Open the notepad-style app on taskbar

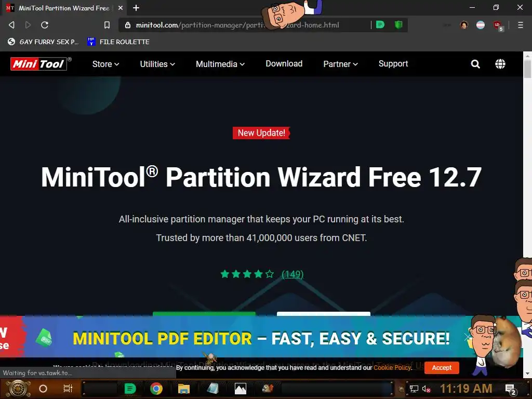[212, 389]
